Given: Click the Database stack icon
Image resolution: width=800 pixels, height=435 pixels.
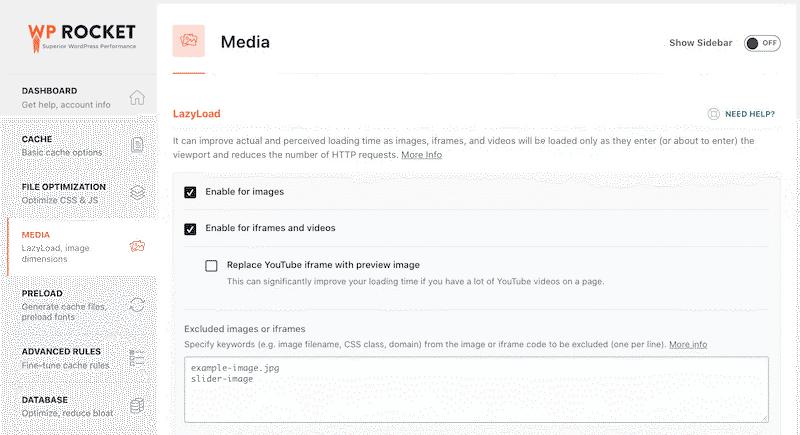Looking at the screenshot, I should pos(137,406).
